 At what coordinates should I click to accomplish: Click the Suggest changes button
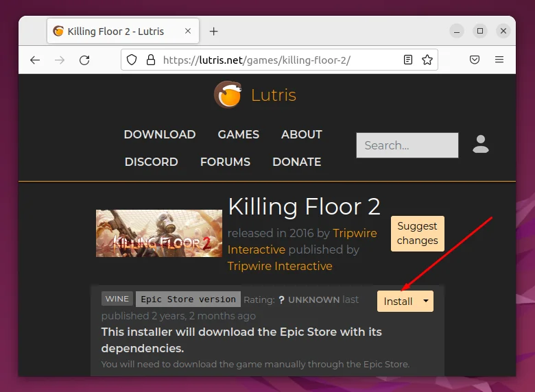tap(418, 234)
